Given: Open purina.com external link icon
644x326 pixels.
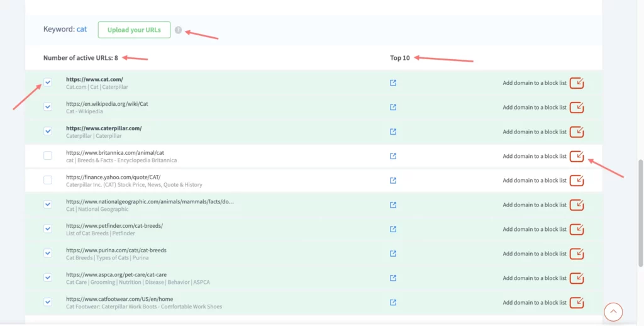Looking at the screenshot, I should point(393,254).
